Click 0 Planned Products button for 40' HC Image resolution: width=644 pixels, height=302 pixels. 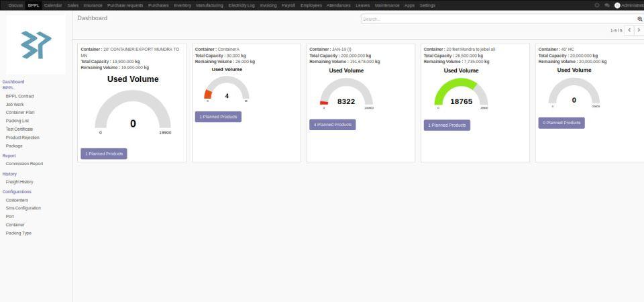[561, 123]
